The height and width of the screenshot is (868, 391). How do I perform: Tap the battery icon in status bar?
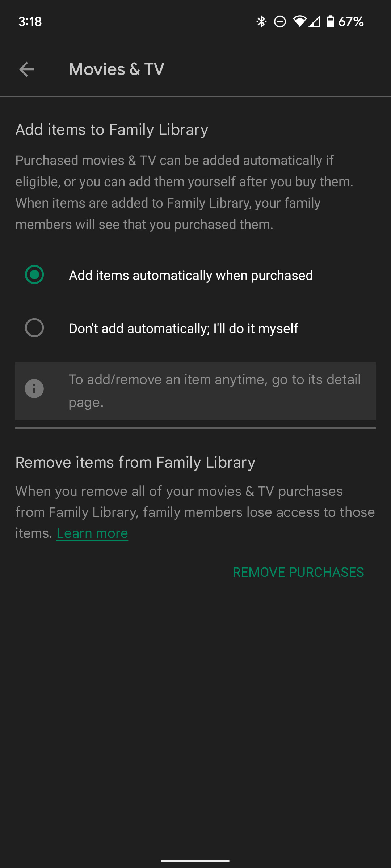(x=330, y=22)
